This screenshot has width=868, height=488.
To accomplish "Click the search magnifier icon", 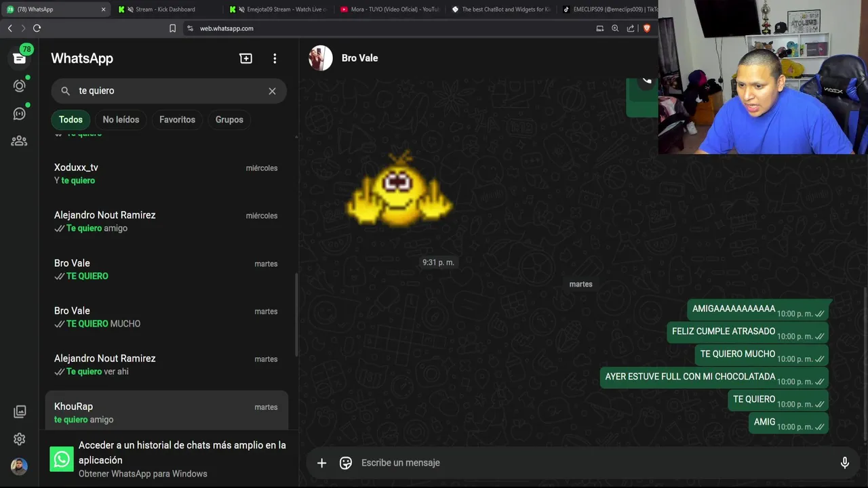I will [x=66, y=91].
